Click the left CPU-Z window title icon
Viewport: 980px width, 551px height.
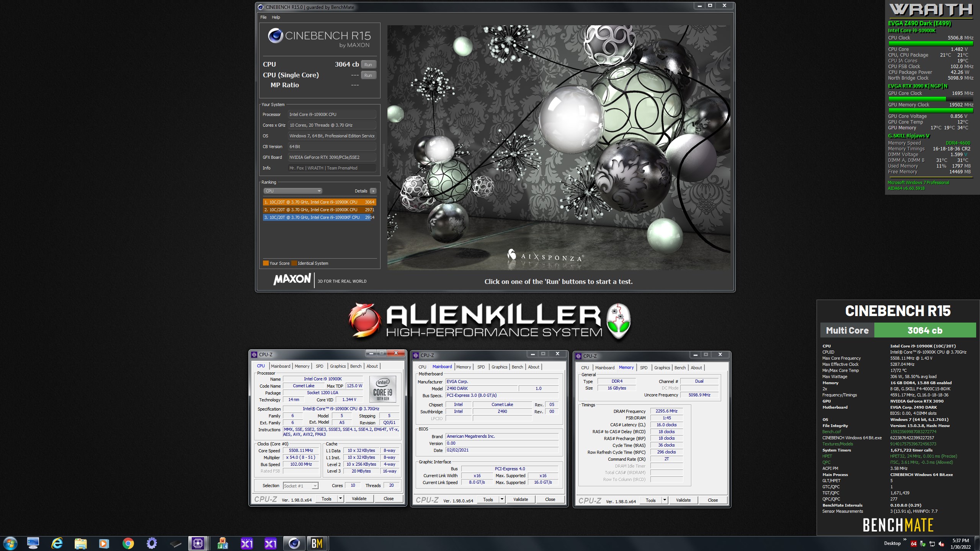click(x=254, y=354)
